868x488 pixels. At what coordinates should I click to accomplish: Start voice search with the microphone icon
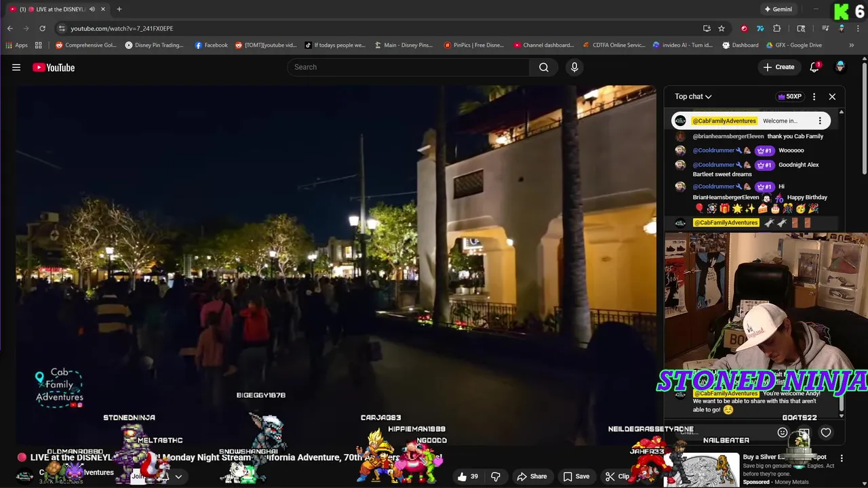574,67
